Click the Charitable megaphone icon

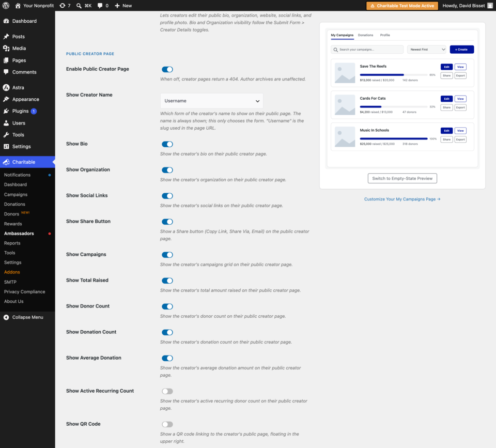[6, 162]
